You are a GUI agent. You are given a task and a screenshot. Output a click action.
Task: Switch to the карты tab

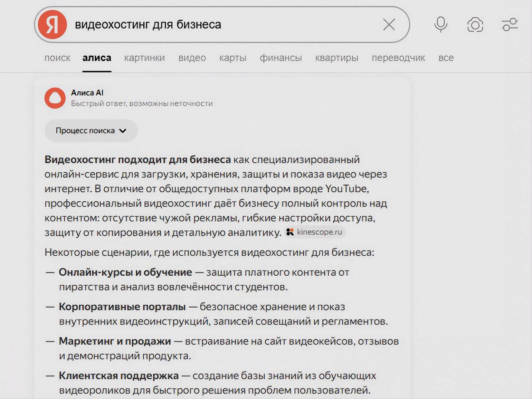(x=233, y=58)
